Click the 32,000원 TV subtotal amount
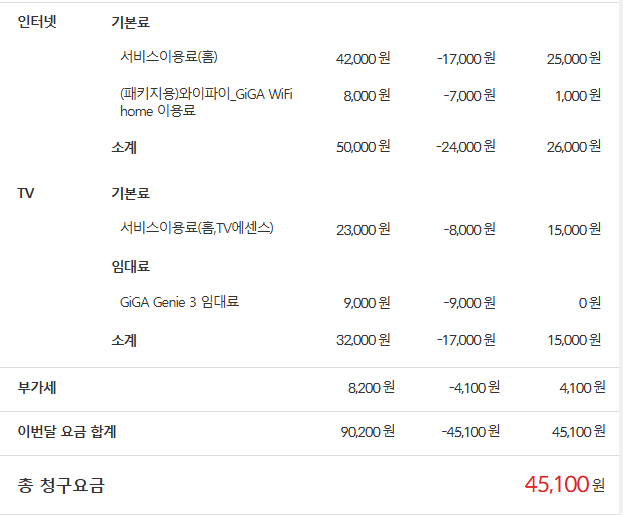This screenshot has height=515, width=623. [x=363, y=340]
